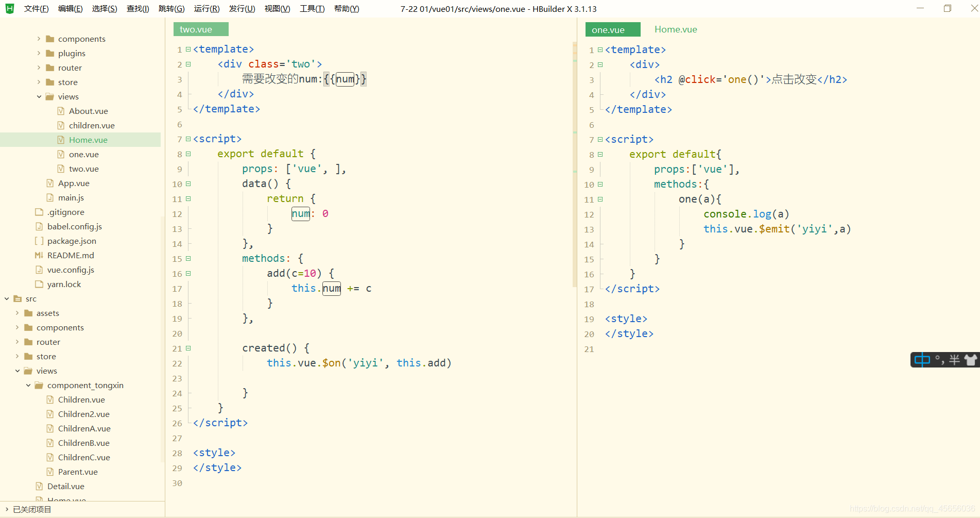
Task: Open the 运行(R) menu
Action: click(207, 9)
